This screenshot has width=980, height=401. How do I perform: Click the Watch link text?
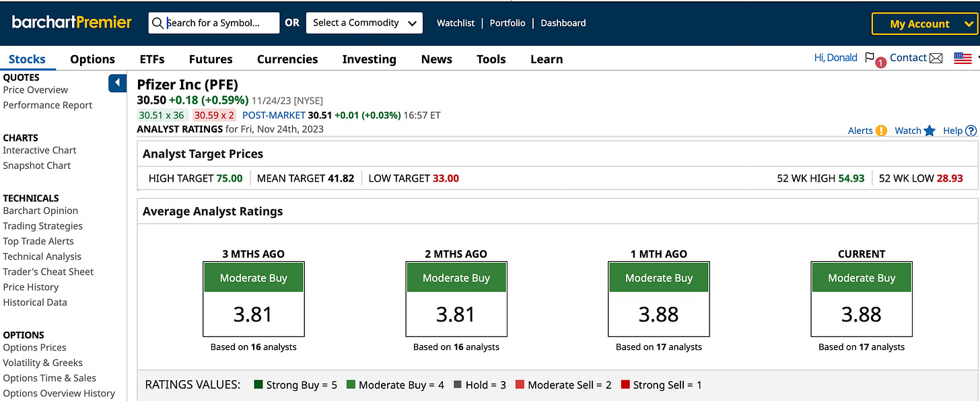[x=908, y=131]
